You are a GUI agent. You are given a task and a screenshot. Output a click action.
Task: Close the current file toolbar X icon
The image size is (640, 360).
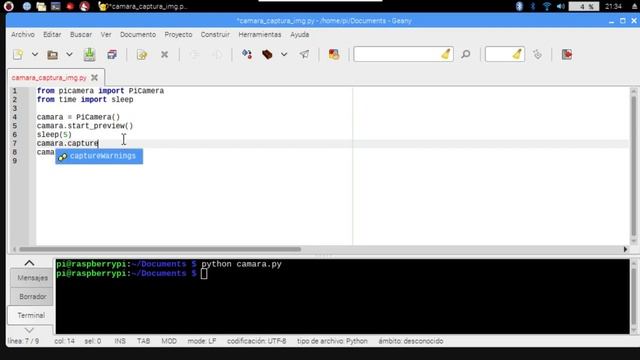[164, 54]
